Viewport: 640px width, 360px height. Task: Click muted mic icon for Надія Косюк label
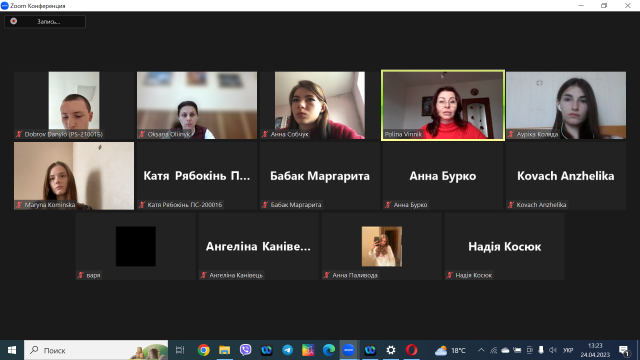point(450,275)
